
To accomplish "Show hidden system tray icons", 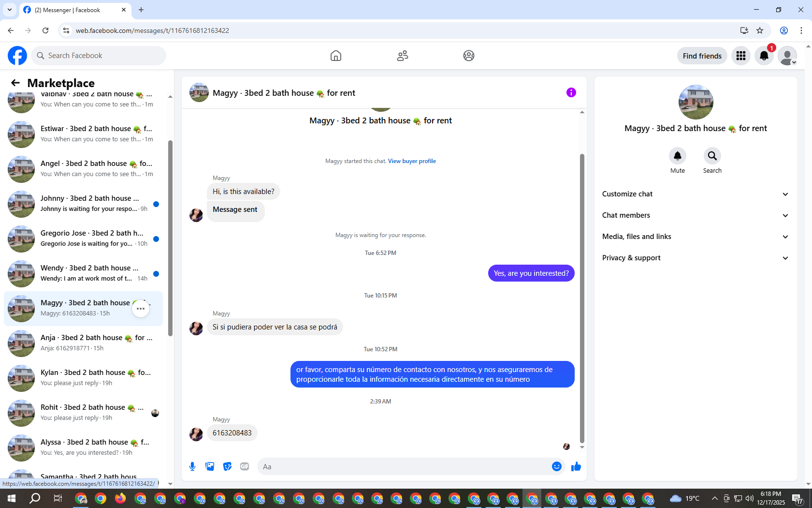I will pyautogui.click(x=714, y=498).
